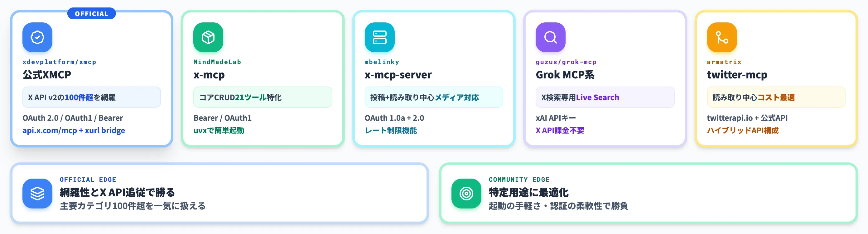Click the 'X API v2の100件超を網羅' highlight box

click(92, 97)
